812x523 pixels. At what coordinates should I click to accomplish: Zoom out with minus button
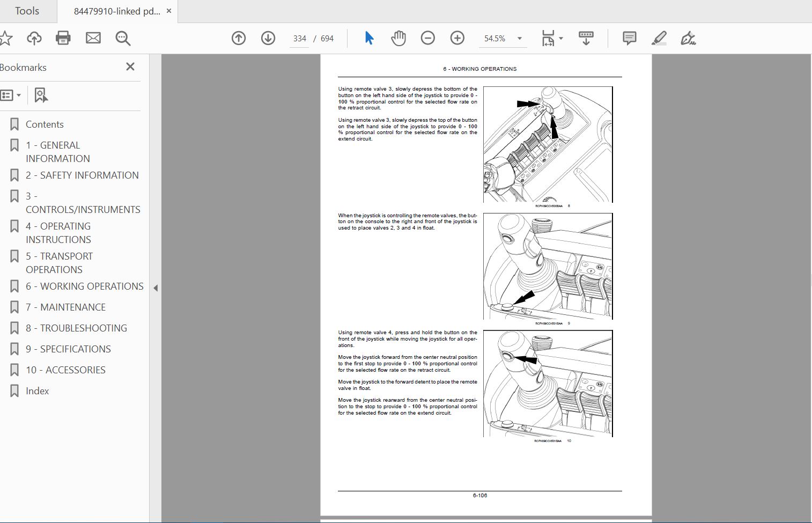coord(428,38)
